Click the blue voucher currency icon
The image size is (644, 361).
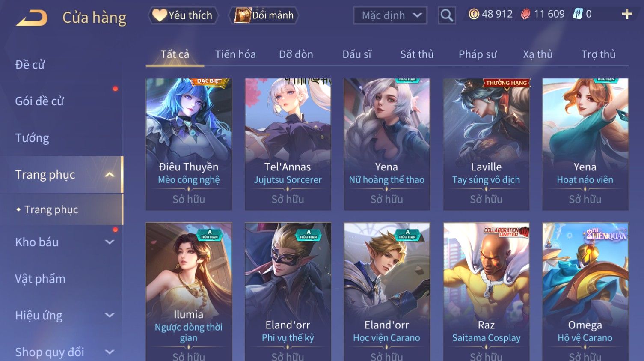578,14
